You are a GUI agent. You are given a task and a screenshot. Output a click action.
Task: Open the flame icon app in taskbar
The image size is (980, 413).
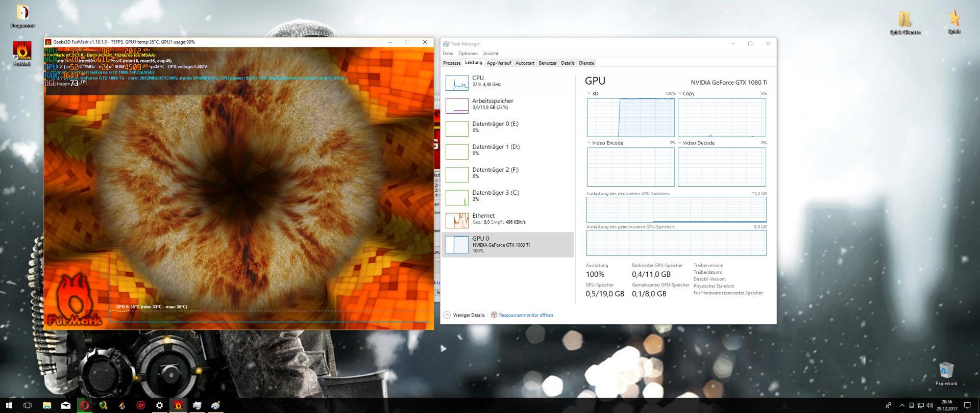[x=122, y=405]
